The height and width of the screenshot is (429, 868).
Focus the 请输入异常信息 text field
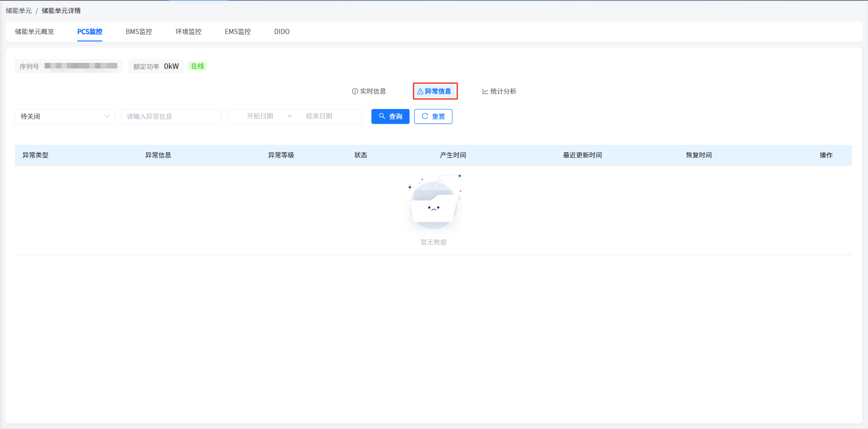[x=171, y=116]
